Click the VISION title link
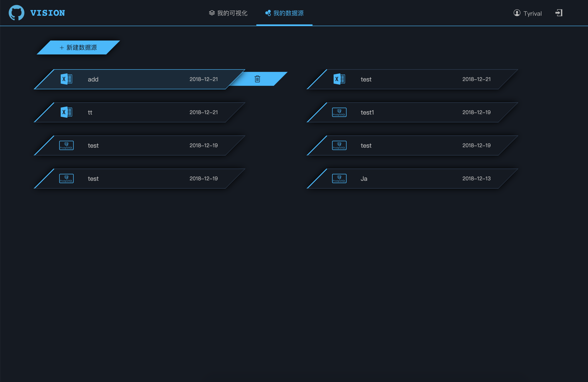Viewport: 588px width, 382px height. [x=47, y=13]
